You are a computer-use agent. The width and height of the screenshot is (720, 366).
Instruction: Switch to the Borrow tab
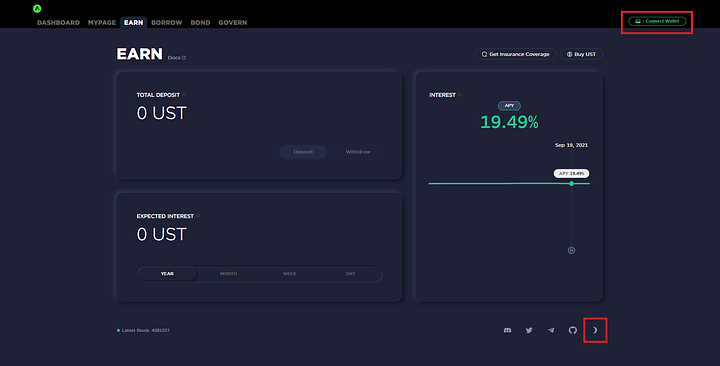click(167, 23)
